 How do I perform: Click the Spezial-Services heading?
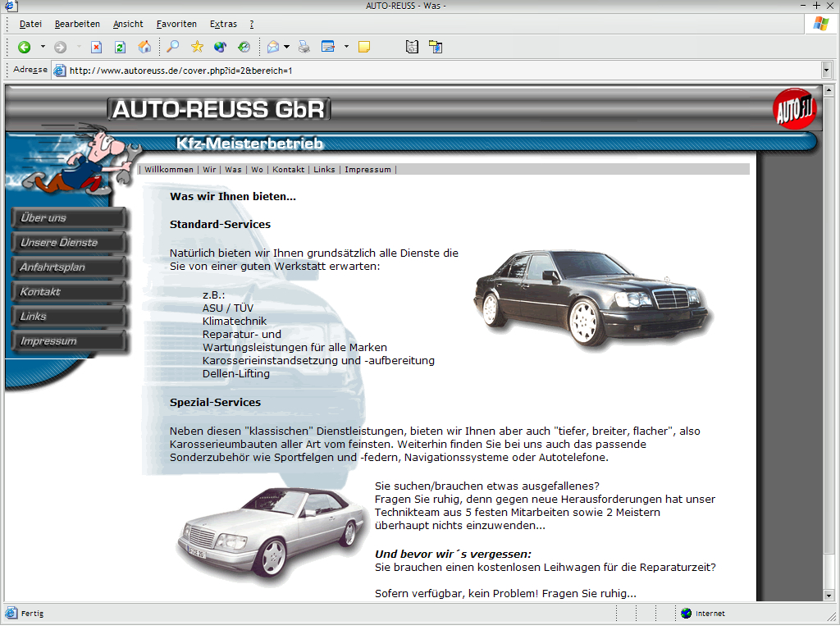[x=216, y=402]
